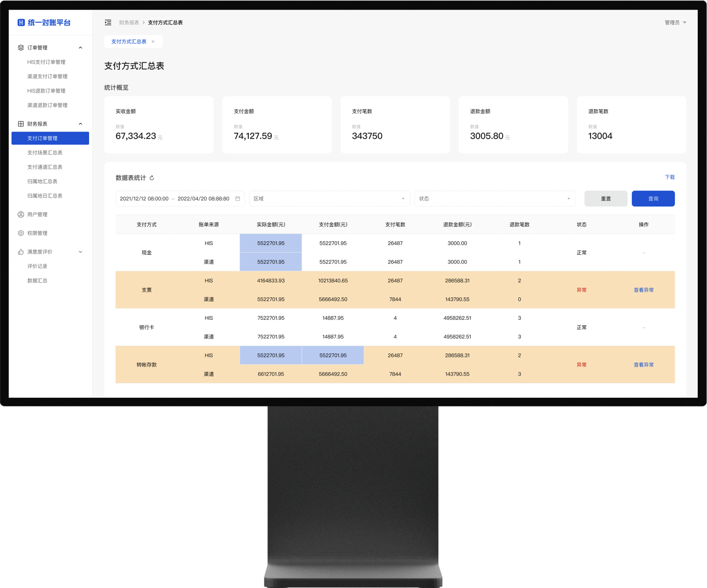This screenshot has height=588, width=707.
Task: Click the 用户管理 sidebar label
Action: [37, 214]
